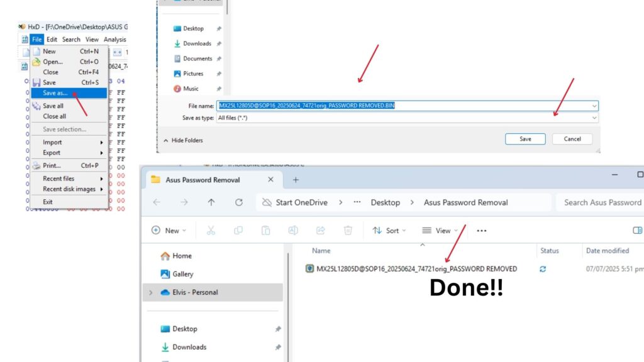Choose Close from the File menu
This screenshot has height=362, width=644.
coord(69,72)
